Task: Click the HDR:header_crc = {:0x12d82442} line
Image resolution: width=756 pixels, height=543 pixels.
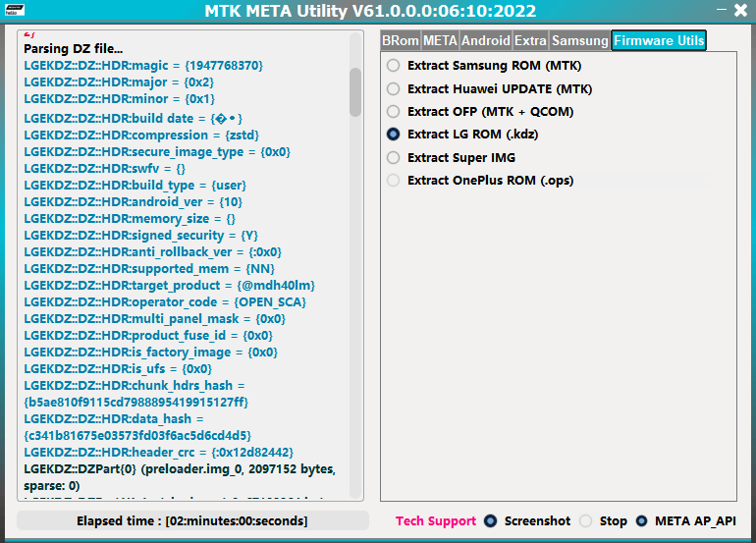Action: (159, 453)
